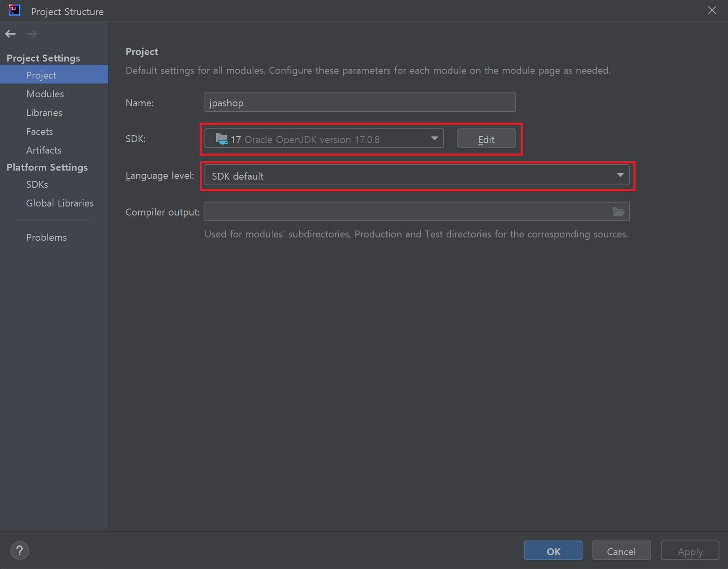Click the back navigation arrow
728x569 pixels.
pyautogui.click(x=11, y=34)
